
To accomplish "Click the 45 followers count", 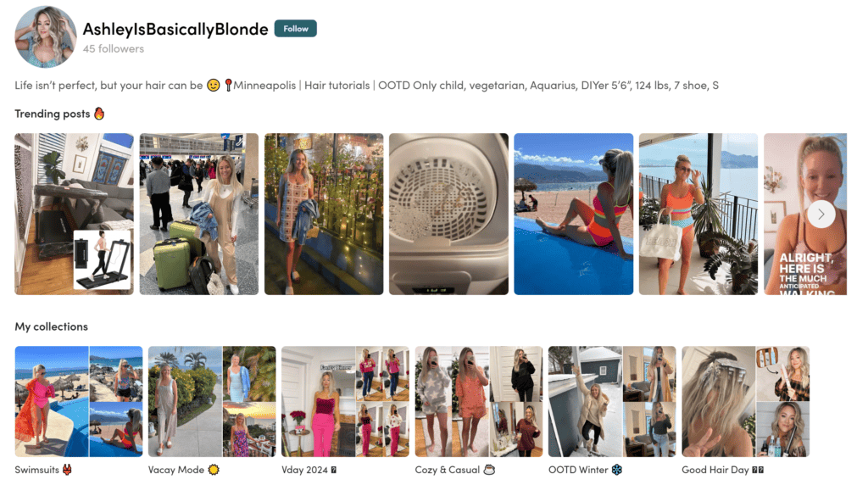I will click(114, 48).
